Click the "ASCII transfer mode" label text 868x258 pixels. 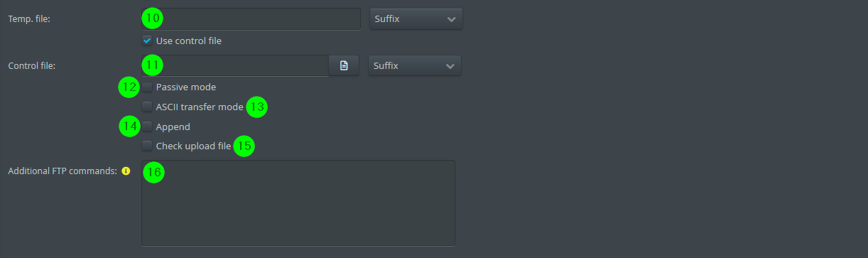tap(200, 107)
